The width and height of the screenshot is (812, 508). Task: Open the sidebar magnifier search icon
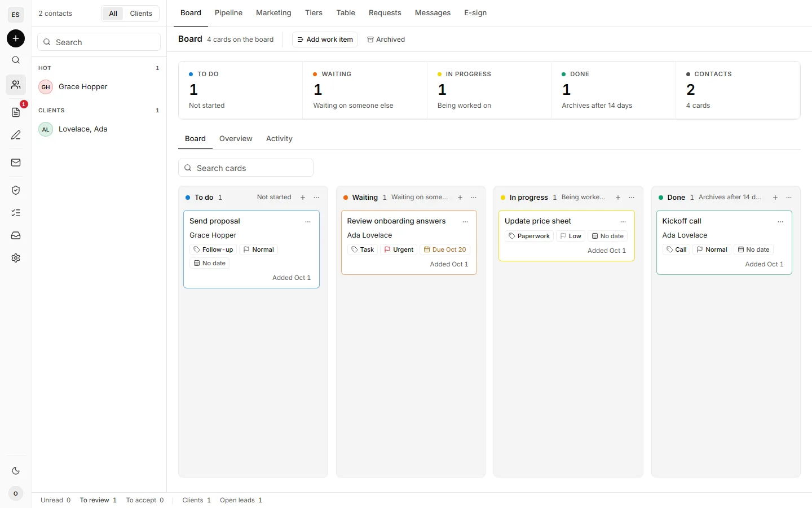click(16, 60)
